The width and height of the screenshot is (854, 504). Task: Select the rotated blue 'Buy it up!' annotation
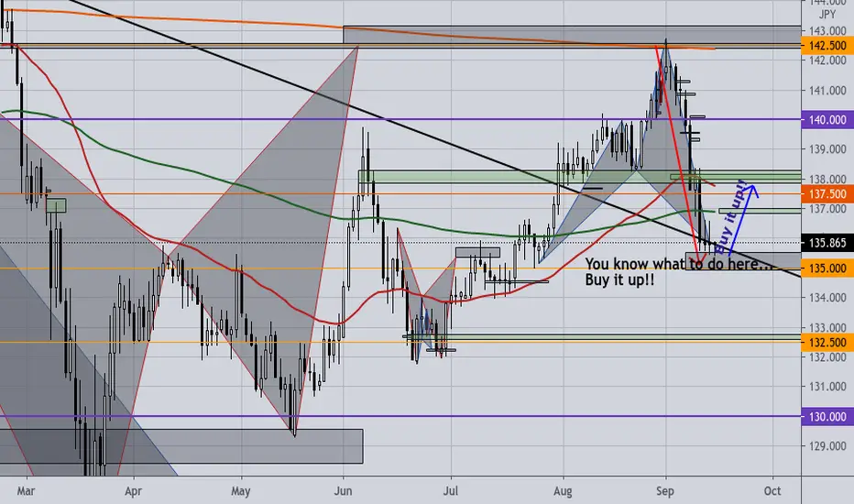(x=730, y=218)
